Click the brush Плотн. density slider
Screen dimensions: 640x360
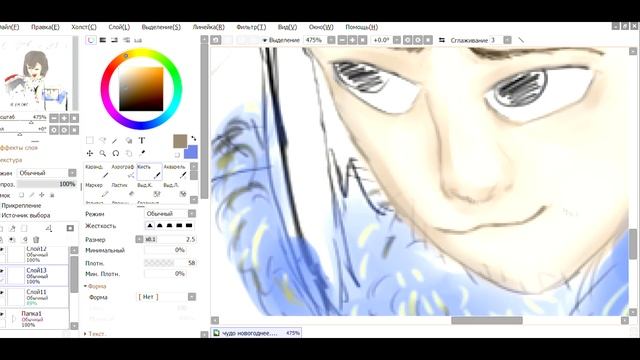tap(170, 263)
